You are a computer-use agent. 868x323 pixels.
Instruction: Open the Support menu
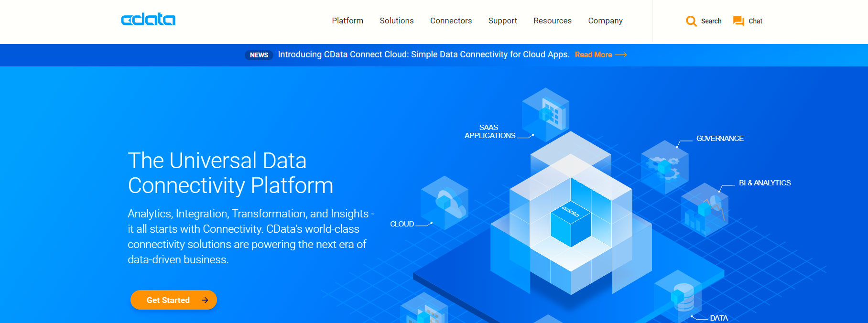[503, 21]
